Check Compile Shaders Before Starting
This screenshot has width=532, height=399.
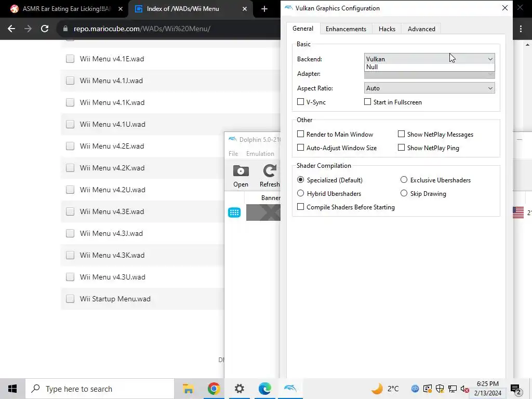[x=300, y=207]
